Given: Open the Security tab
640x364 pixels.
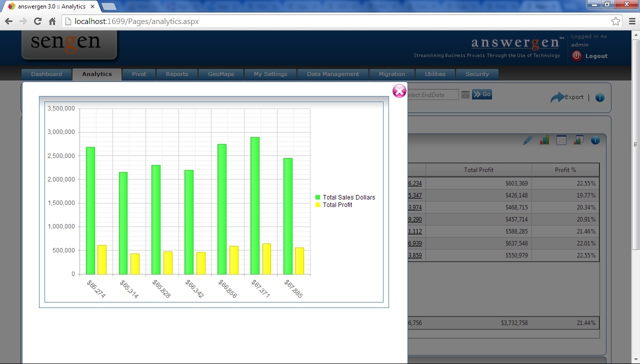Looking at the screenshot, I should coord(477,74).
